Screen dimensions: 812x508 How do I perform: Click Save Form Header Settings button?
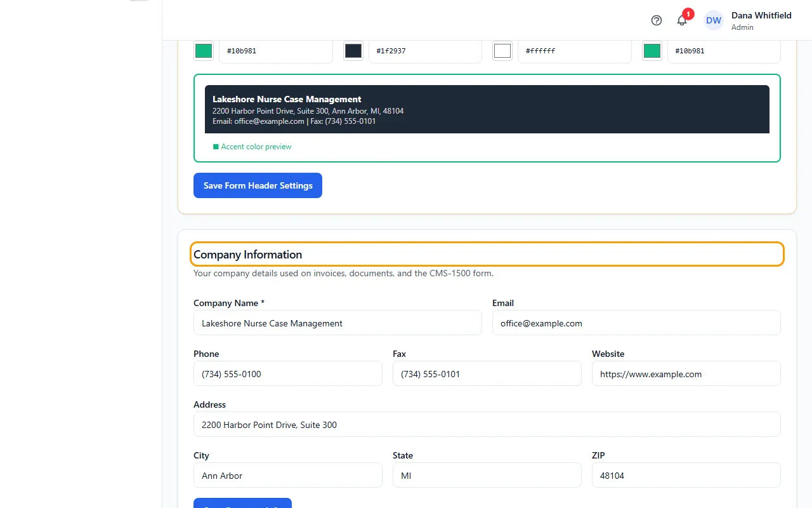point(258,185)
